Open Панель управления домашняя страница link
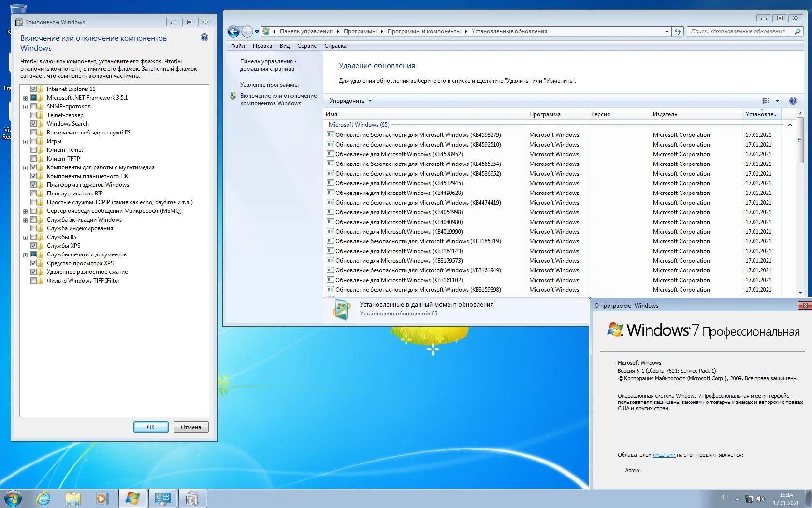This screenshot has width=812, height=508. point(268,65)
